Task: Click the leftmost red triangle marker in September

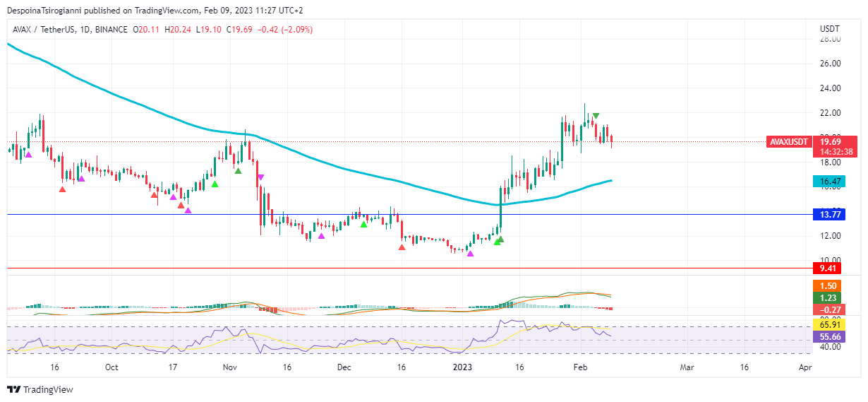Action: 63,189
